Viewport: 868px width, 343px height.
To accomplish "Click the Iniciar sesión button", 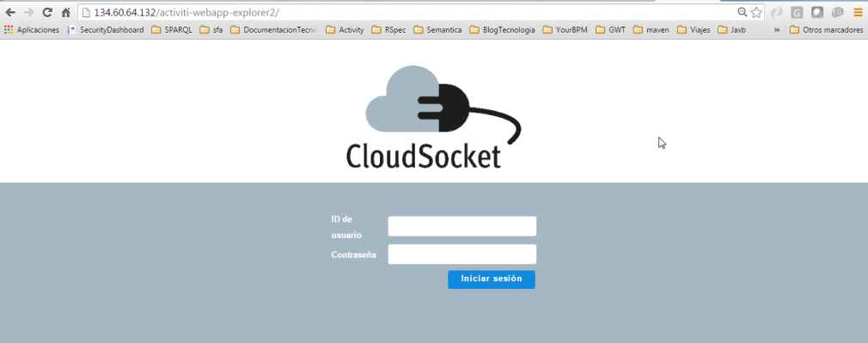I will 492,279.
